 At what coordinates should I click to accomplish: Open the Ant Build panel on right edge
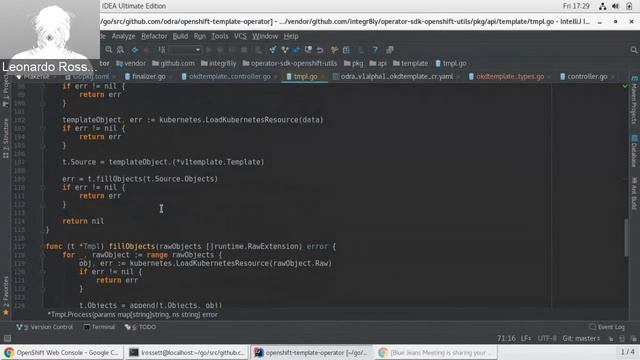coord(634,193)
